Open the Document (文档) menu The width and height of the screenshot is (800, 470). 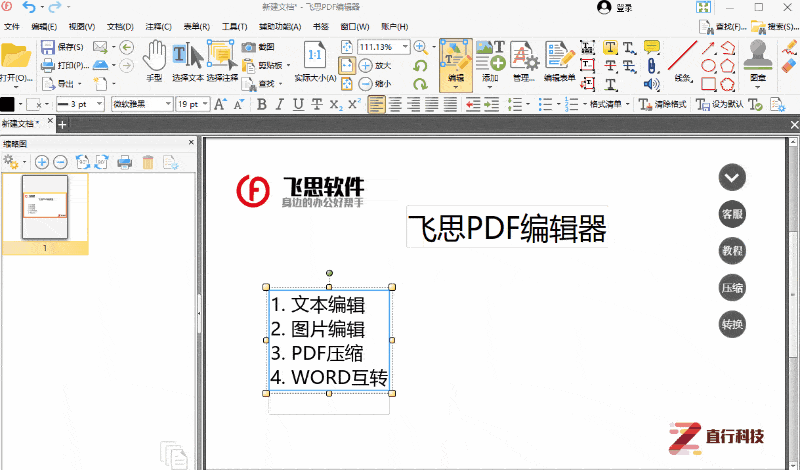(120, 27)
